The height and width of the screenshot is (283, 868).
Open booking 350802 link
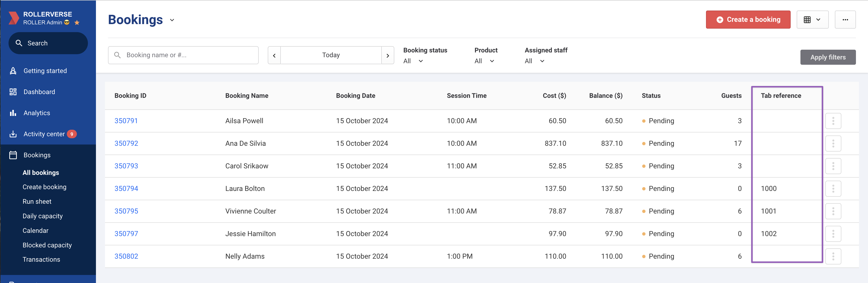126,256
